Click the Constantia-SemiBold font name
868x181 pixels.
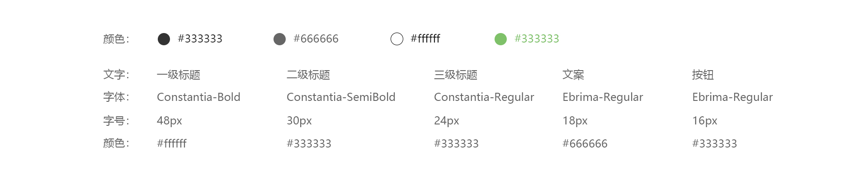pos(341,97)
